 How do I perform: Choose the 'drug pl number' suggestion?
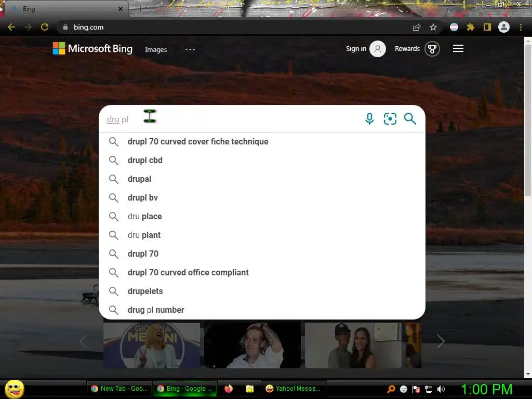(262, 310)
